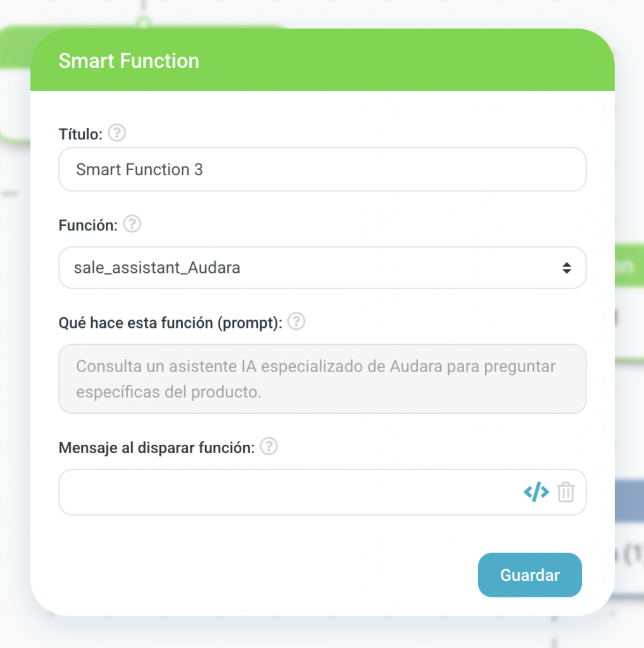Screen dimensions: 644x648
Task: Click the greyed-out prompt description text area
Action: tap(322, 378)
